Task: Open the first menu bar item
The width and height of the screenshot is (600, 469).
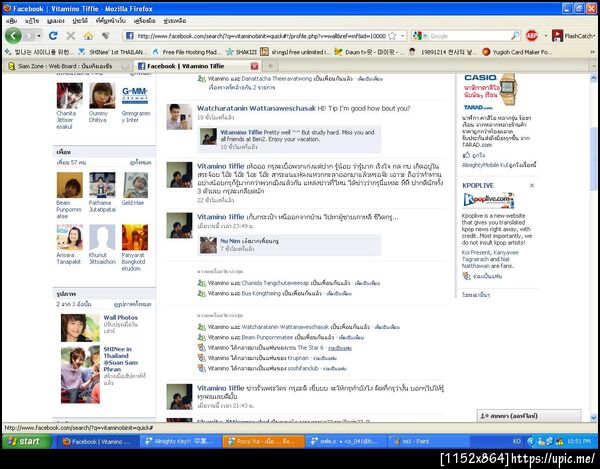Action: tap(11, 21)
